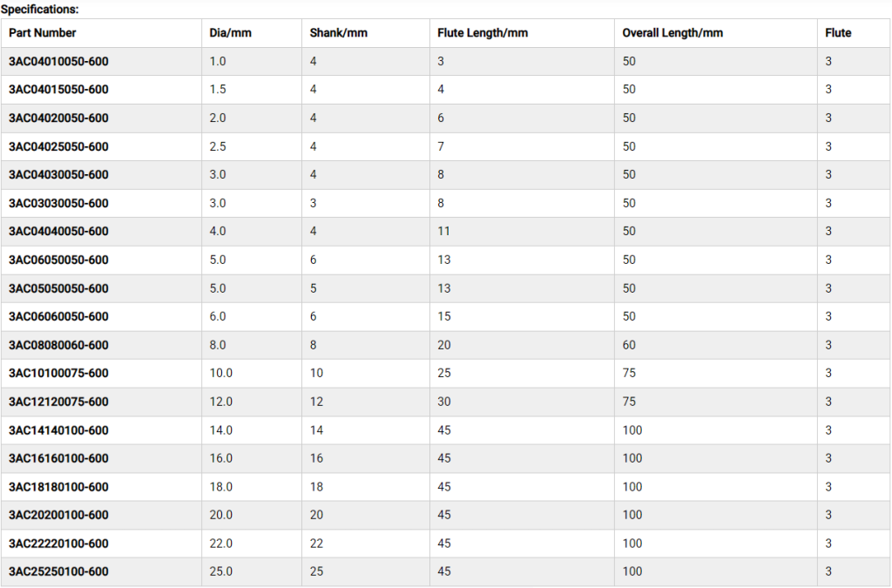
Task: Select part number 3AC04015050-600
Action: click(58, 90)
